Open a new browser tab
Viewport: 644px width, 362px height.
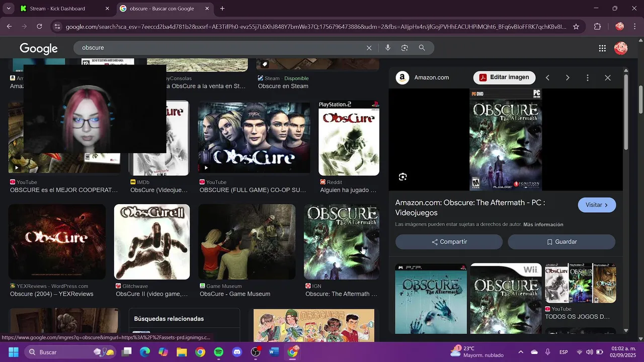click(222, 9)
